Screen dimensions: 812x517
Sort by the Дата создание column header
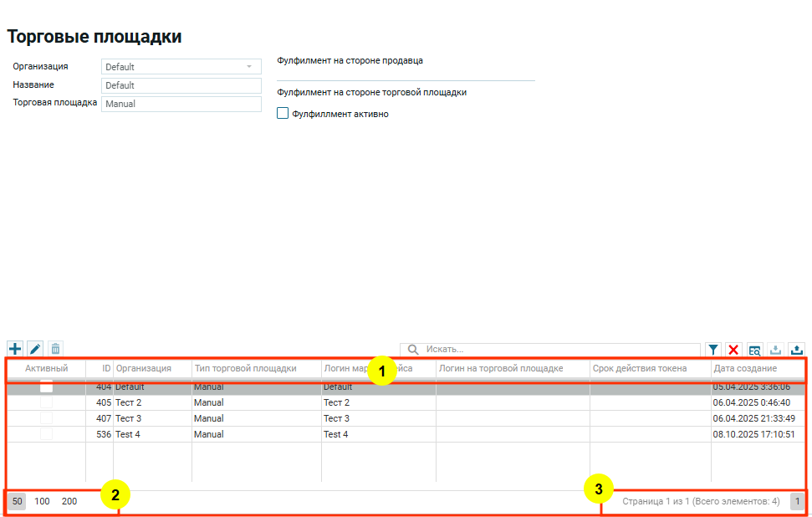click(744, 368)
